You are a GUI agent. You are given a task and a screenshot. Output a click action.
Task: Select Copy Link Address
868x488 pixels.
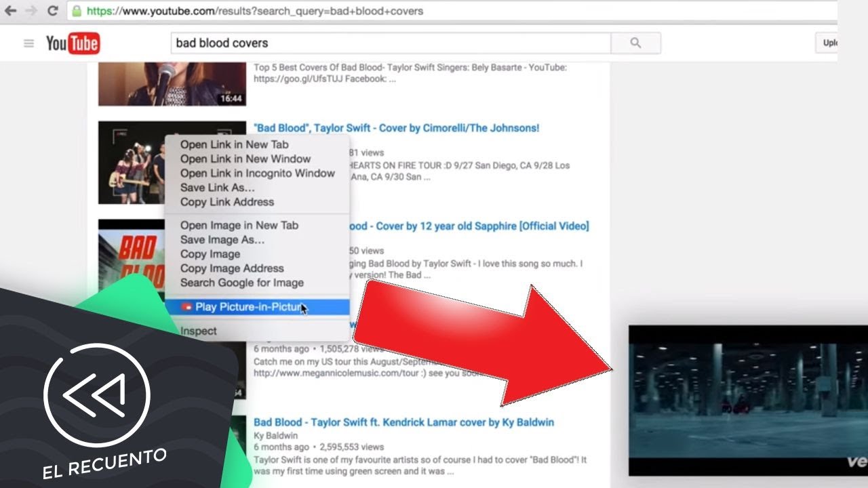[x=227, y=201]
